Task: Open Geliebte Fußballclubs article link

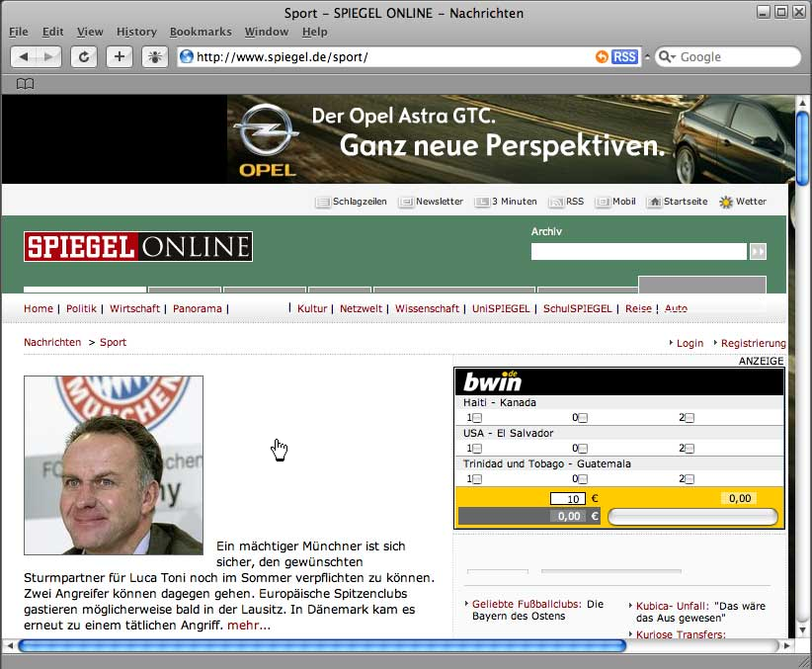Action: [527, 604]
